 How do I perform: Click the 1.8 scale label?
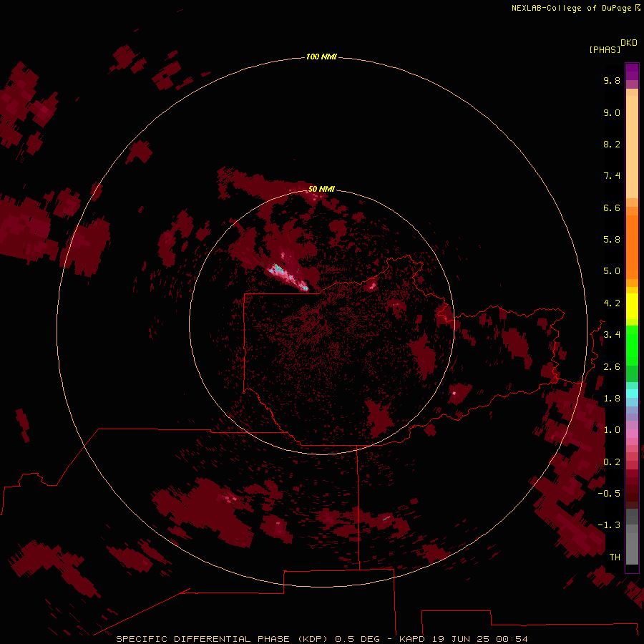click(612, 399)
